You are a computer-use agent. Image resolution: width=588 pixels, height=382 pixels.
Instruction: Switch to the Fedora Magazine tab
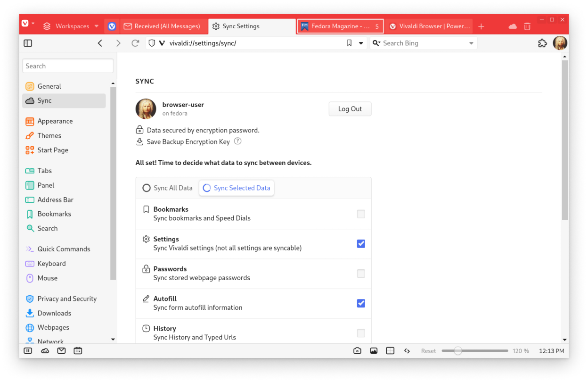click(339, 26)
